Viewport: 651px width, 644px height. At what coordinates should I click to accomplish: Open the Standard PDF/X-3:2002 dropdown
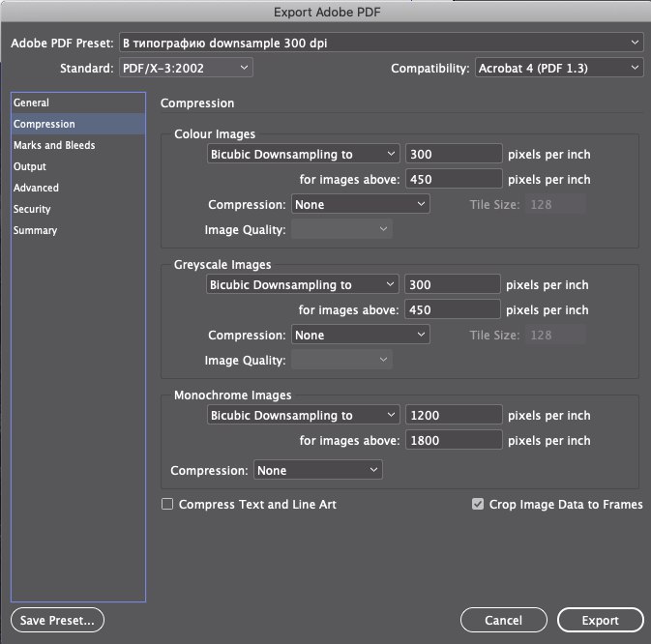(186, 68)
